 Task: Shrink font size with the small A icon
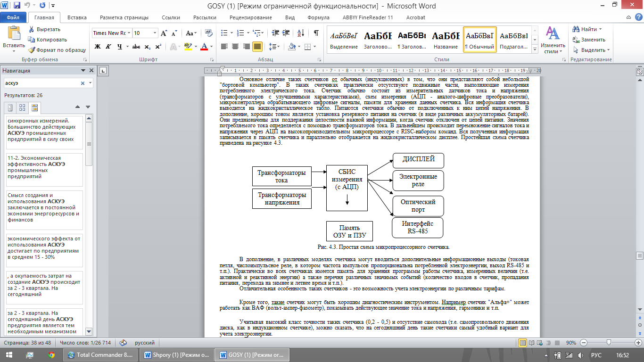(174, 33)
